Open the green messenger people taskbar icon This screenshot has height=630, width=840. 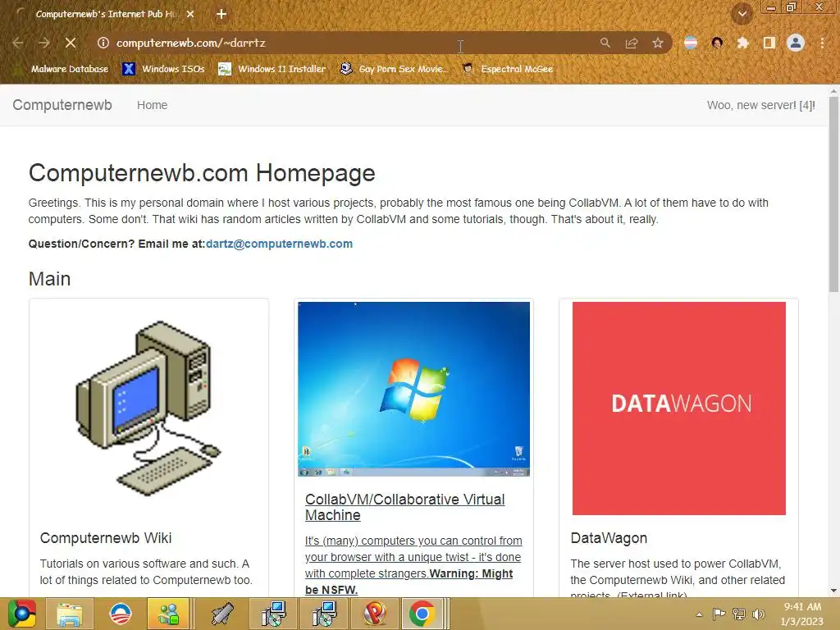tap(168, 614)
